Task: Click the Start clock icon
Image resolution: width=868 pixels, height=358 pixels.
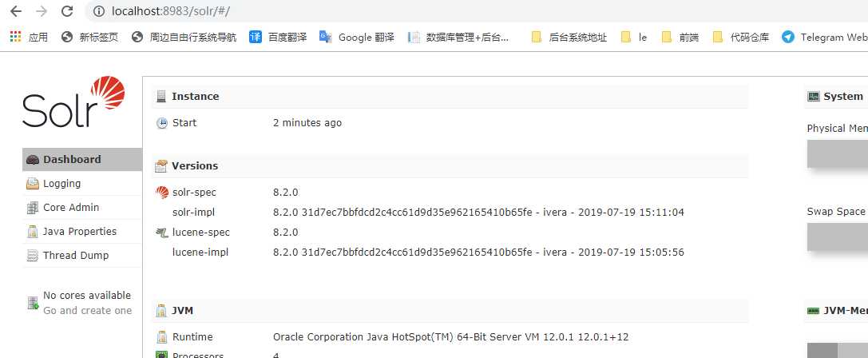Action: coord(161,123)
